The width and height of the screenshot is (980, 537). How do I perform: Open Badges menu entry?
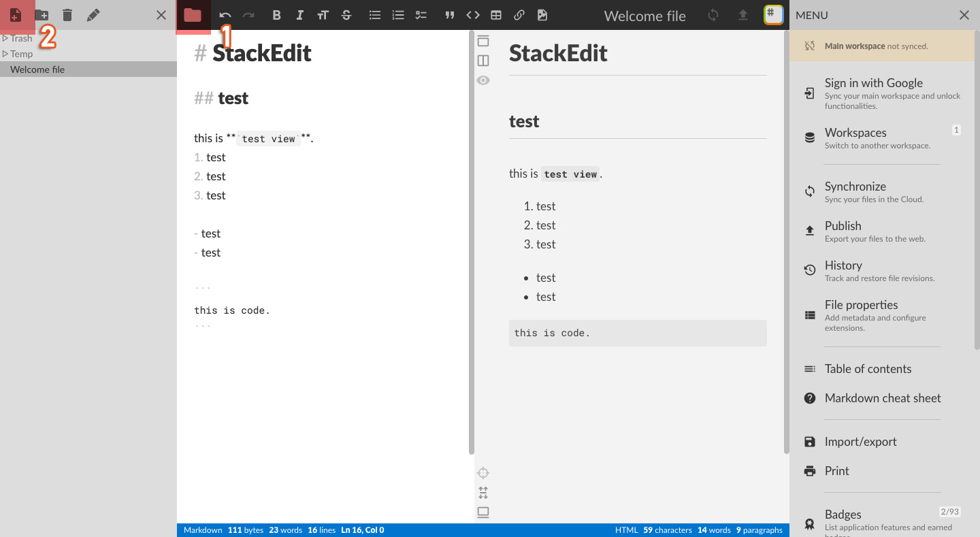882,521
